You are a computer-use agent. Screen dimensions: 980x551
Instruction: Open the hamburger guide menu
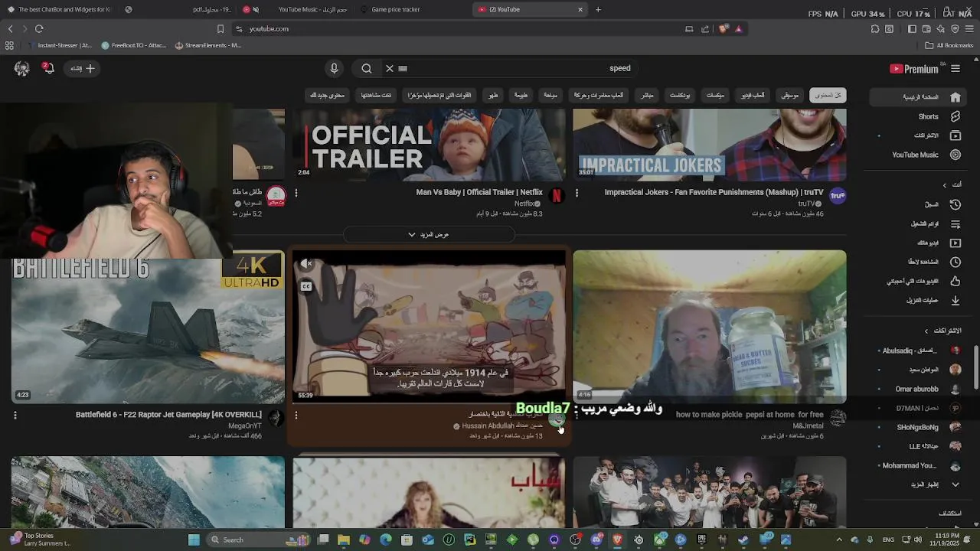click(x=955, y=68)
